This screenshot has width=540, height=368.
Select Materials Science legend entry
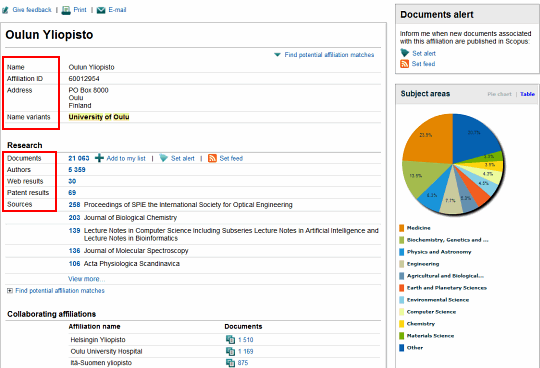coord(430,336)
